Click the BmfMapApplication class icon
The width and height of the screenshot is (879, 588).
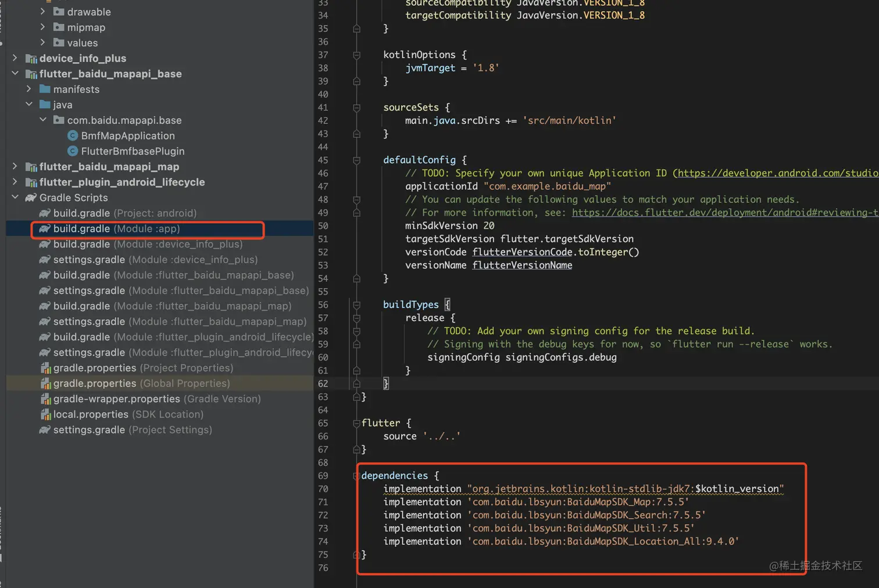click(73, 135)
